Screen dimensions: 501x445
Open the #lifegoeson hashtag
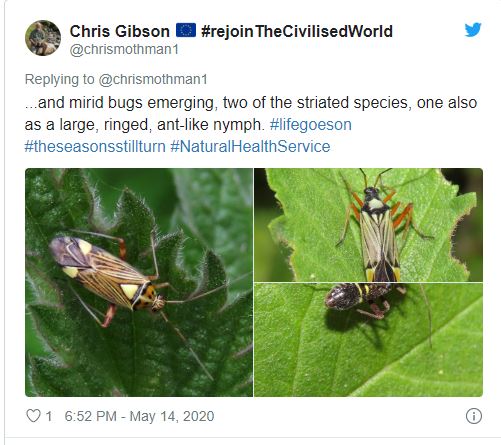(x=311, y=125)
